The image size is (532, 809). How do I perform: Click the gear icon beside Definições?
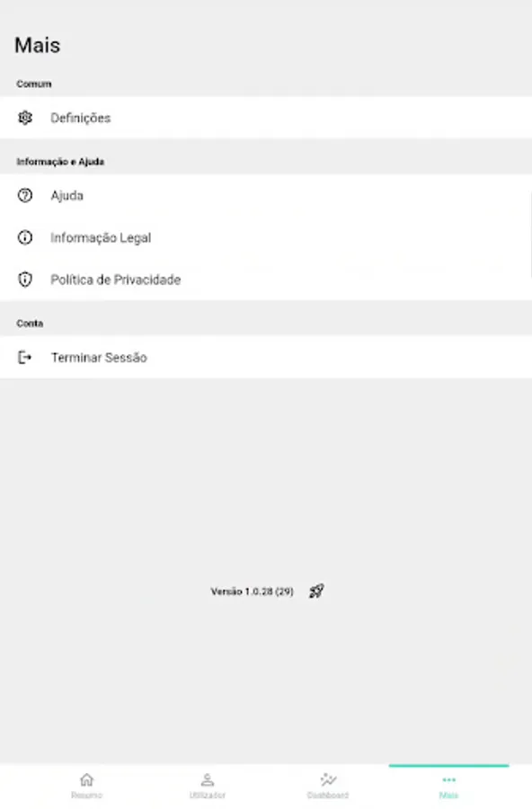25,118
